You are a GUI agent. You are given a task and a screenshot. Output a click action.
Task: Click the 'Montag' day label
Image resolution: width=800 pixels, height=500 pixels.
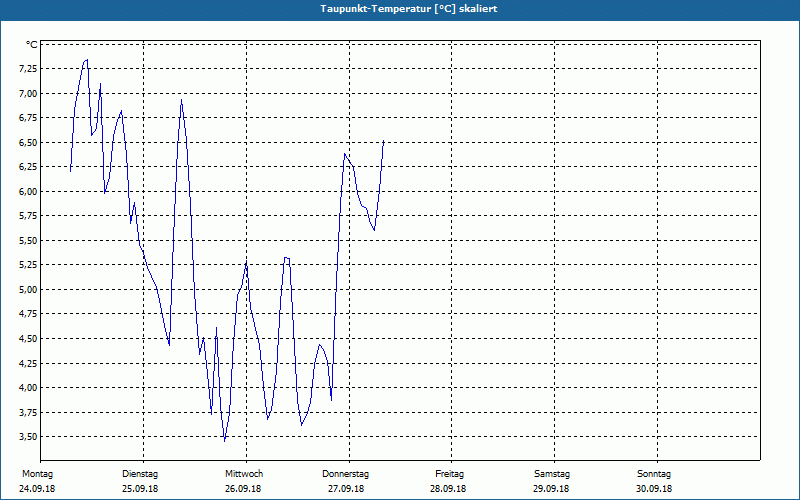(x=37, y=474)
